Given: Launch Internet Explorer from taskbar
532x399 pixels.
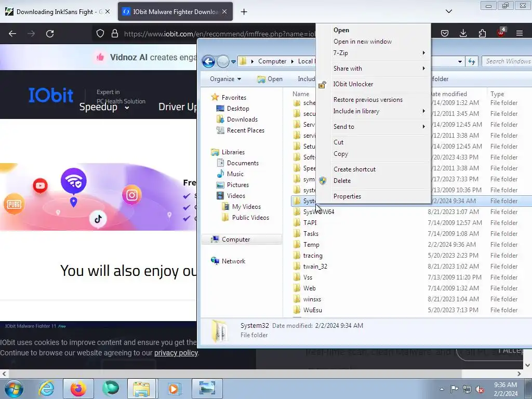Looking at the screenshot, I should tap(46, 389).
